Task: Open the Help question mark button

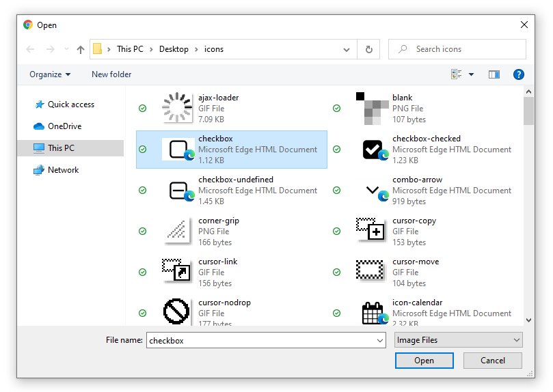Action: 518,74
